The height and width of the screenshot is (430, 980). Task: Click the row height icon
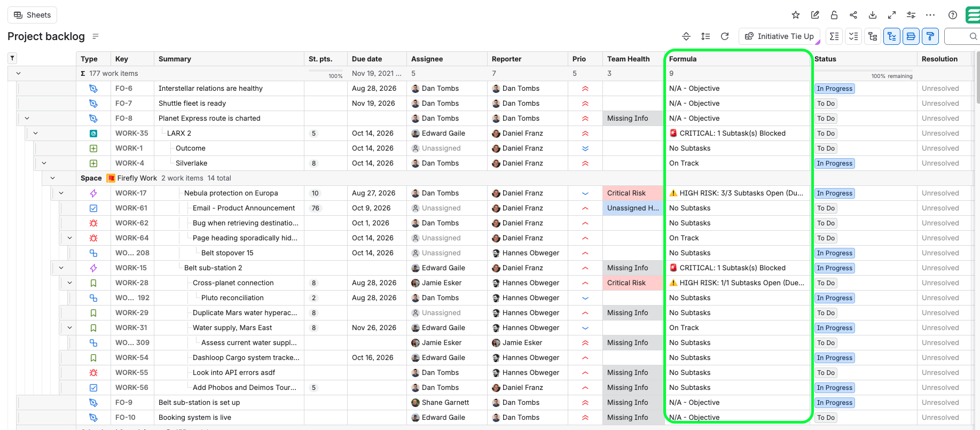705,36
